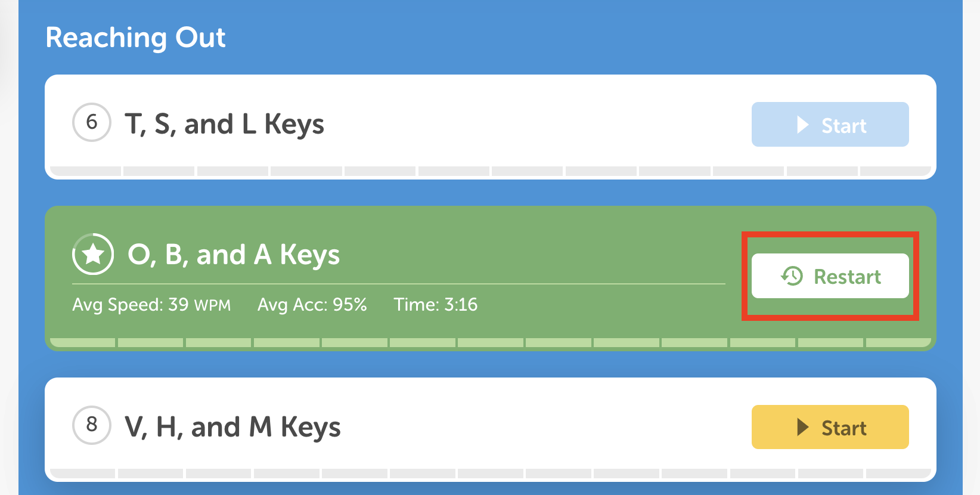Click first progress segment of V, H, M lesson
The image size is (980, 495).
click(83, 474)
